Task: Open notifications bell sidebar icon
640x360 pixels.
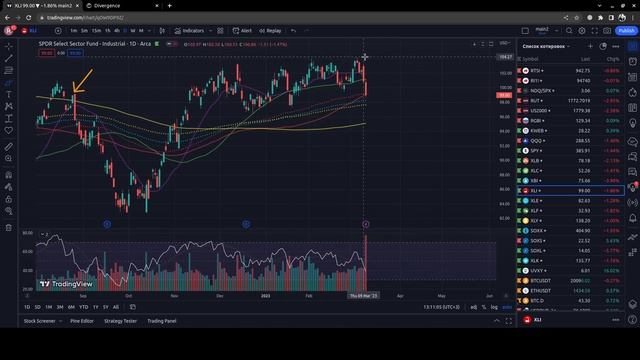Action: tap(633, 218)
